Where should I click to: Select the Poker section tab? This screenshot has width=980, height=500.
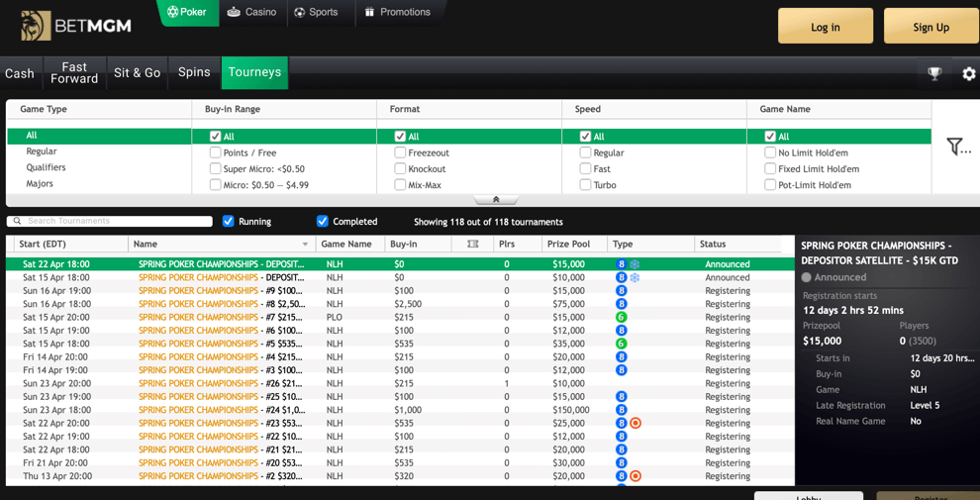click(x=188, y=12)
